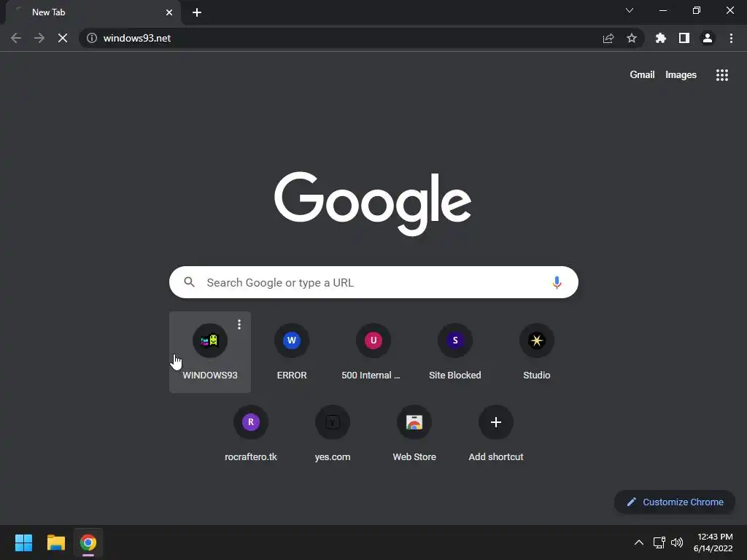747x560 pixels.
Task: Add a new shortcut tile
Action: [496, 434]
